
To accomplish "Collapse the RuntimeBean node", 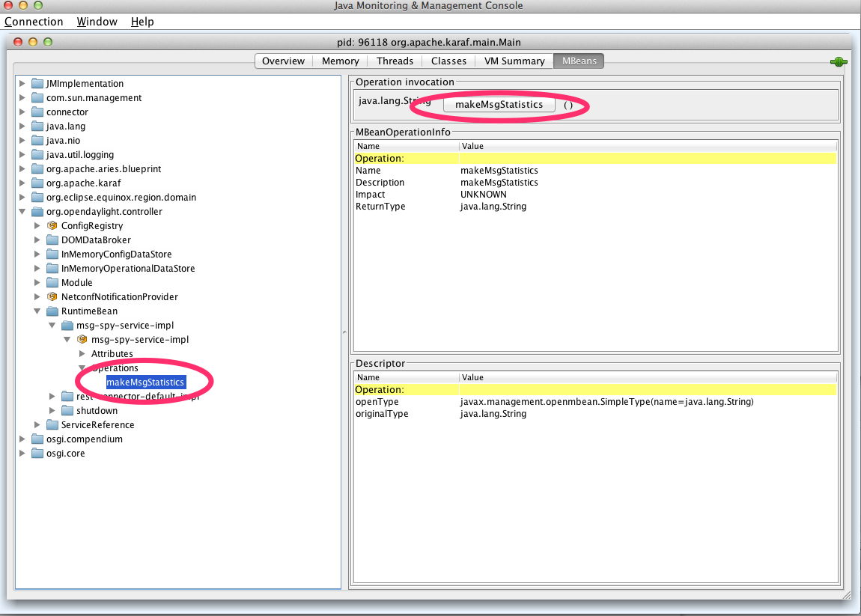I will click(37, 311).
